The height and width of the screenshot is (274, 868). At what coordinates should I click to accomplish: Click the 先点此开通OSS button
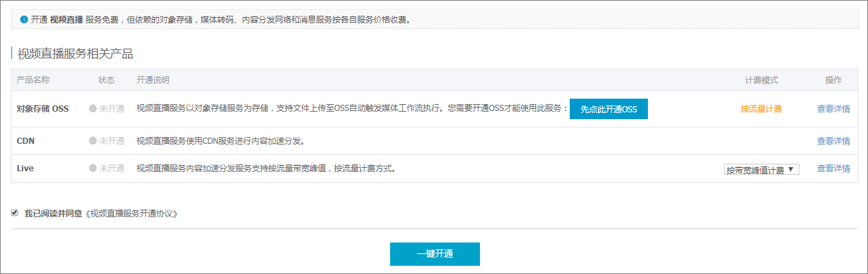pyautogui.click(x=609, y=109)
